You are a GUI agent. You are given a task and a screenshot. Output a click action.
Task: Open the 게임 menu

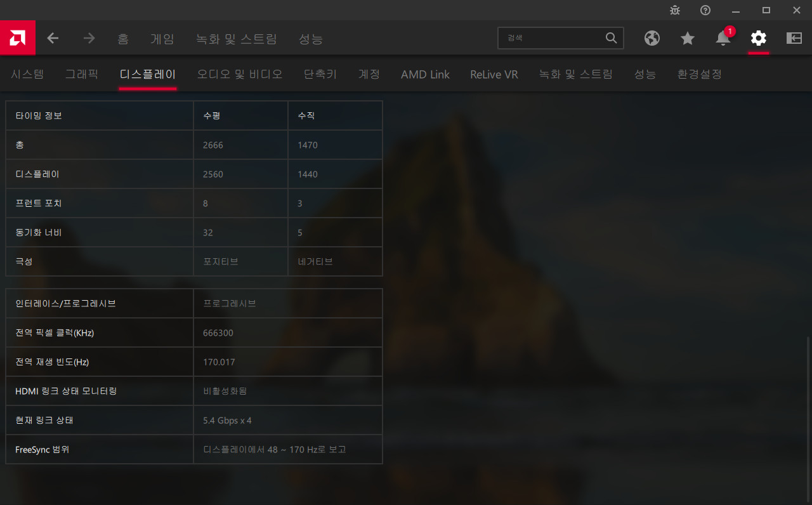pyautogui.click(x=162, y=39)
